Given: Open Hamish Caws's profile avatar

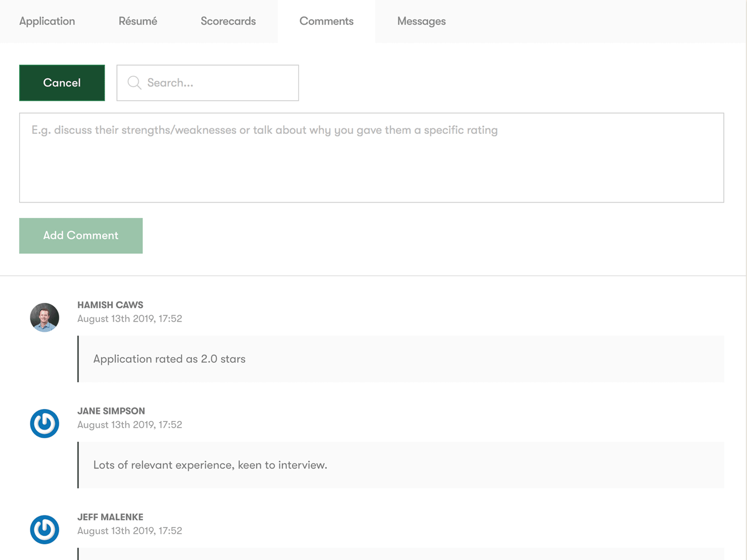Looking at the screenshot, I should pyautogui.click(x=44, y=317).
